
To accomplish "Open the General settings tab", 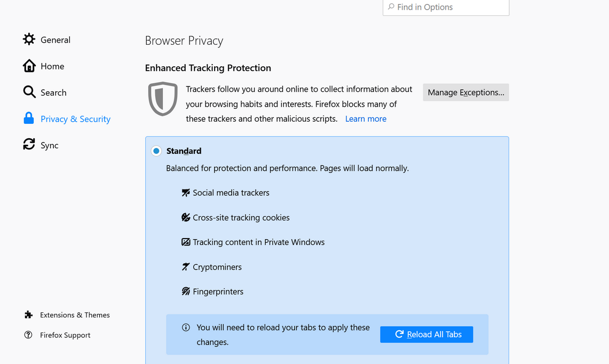I will (x=56, y=40).
